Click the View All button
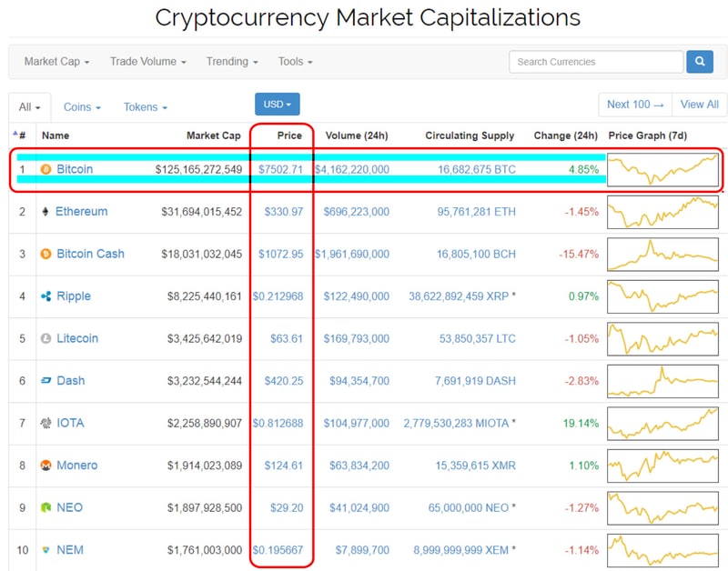 click(699, 105)
